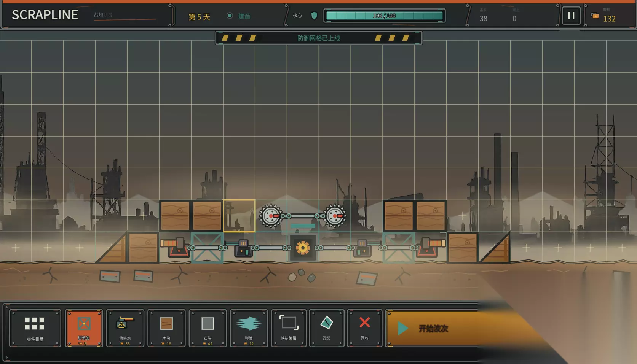Pause the game with the pause button

tap(571, 16)
